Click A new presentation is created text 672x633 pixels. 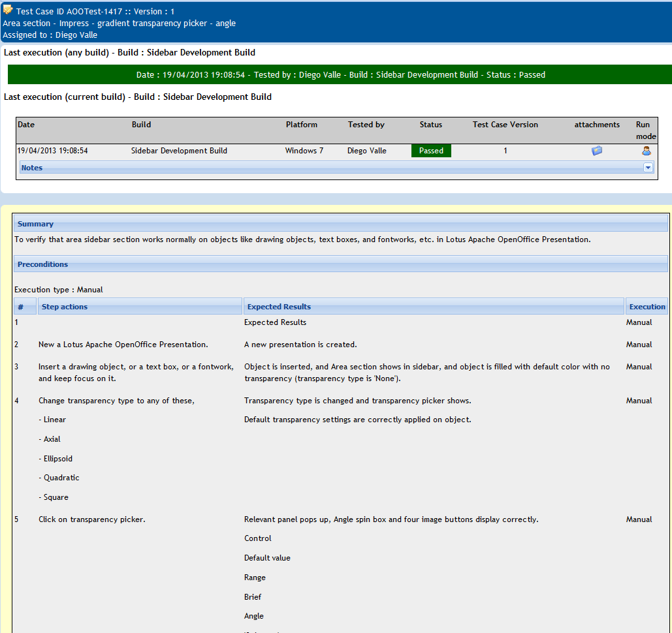pos(300,345)
